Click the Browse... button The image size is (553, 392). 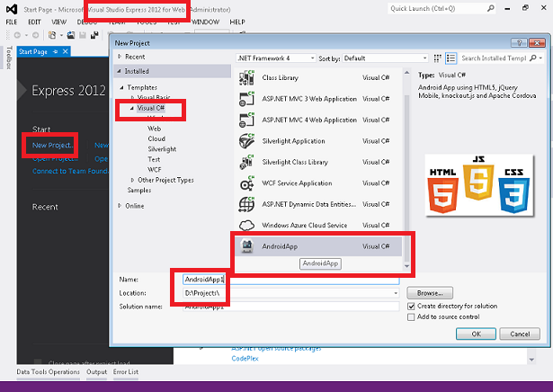[429, 293]
